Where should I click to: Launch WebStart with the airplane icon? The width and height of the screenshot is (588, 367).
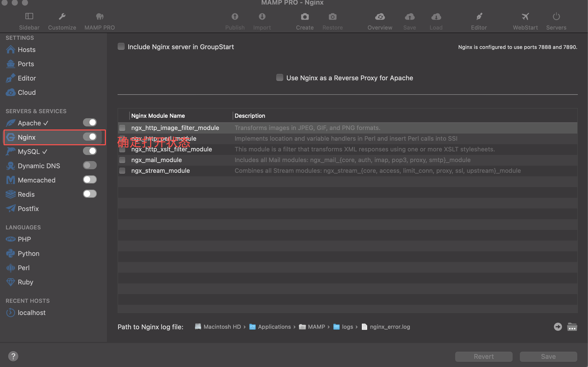525,17
